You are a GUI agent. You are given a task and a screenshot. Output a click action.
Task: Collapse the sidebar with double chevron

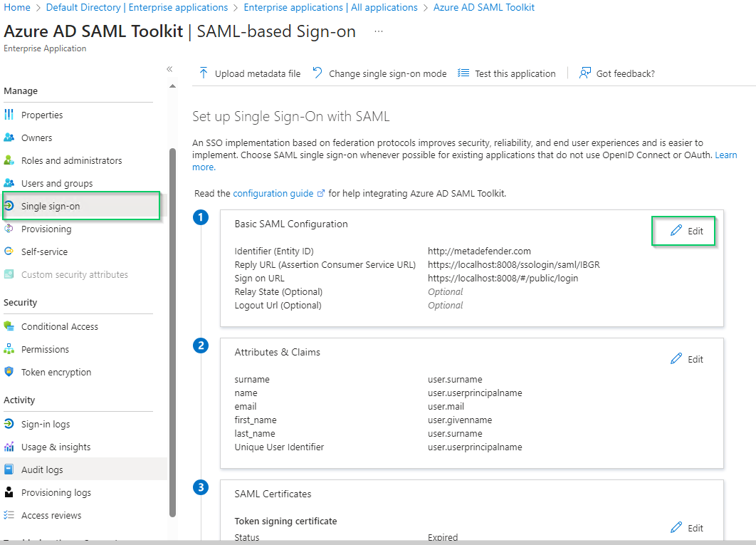pyautogui.click(x=169, y=69)
